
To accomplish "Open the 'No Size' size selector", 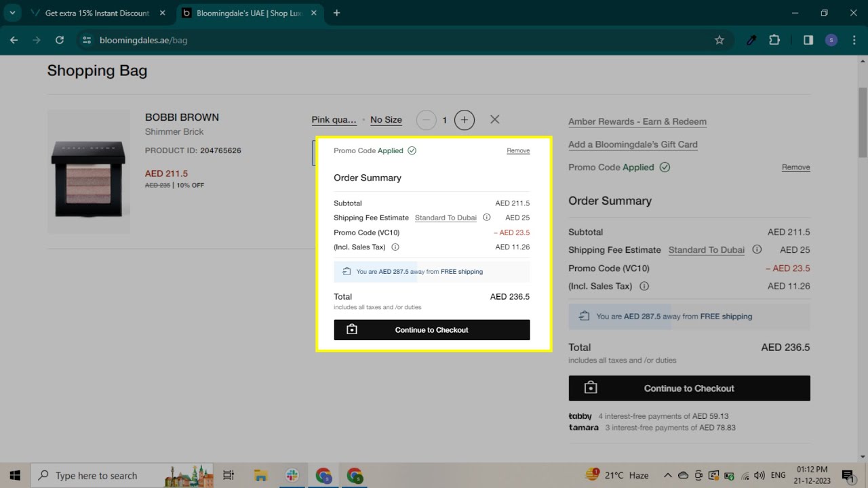I will (x=386, y=120).
